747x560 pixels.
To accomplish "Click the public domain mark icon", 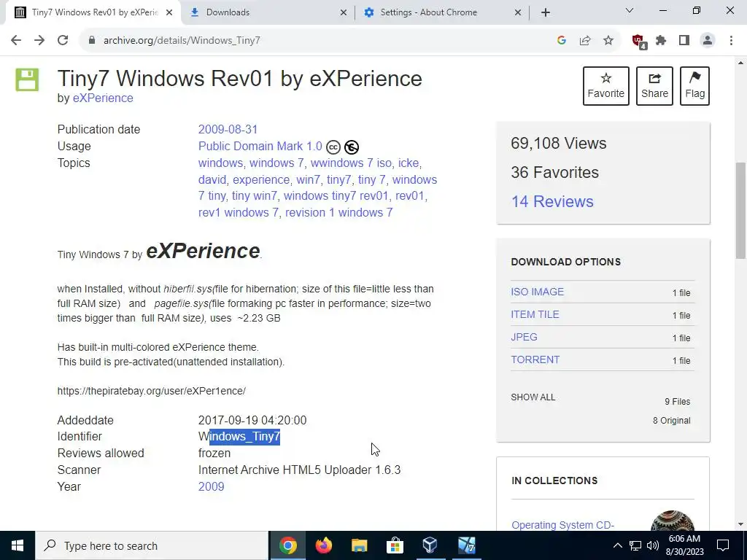I will point(352,147).
